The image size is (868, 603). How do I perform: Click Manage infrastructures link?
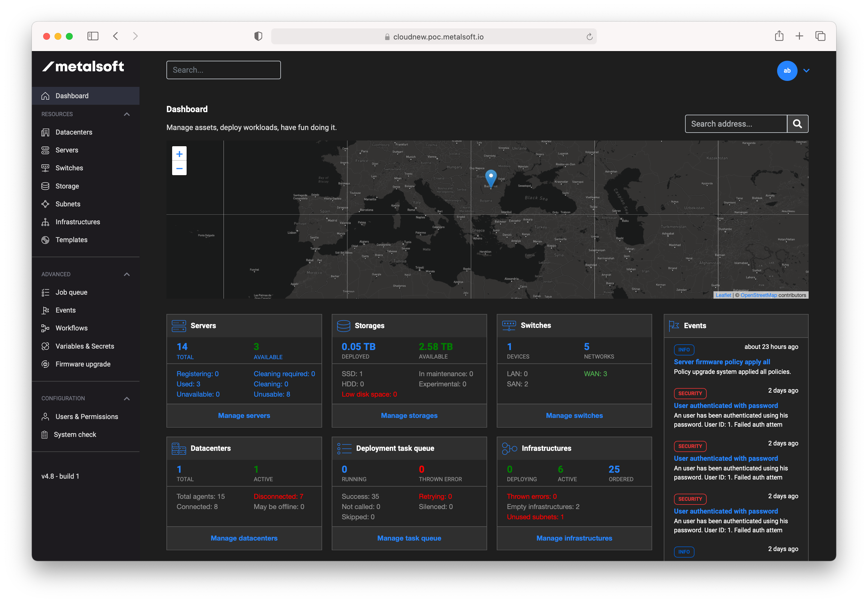tap(574, 538)
